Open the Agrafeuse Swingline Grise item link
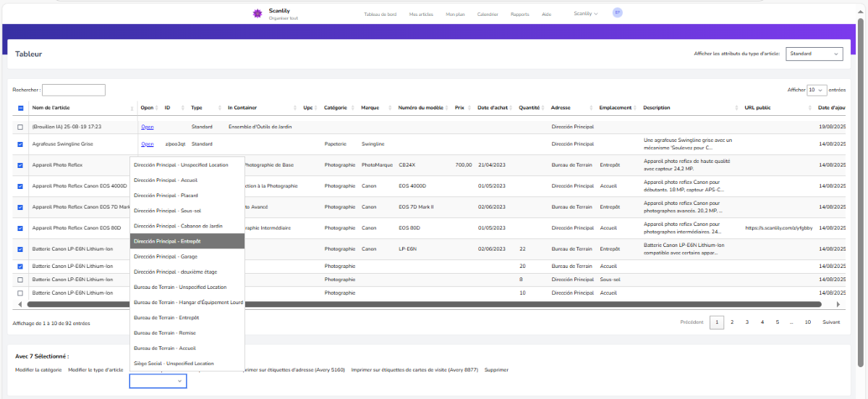 tap(147, 144)
